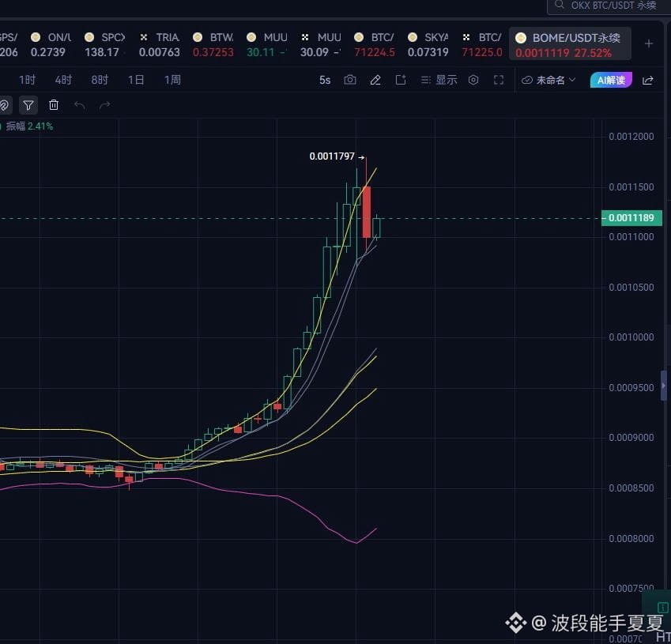The height and width of the screenshot is (644, 671).
Task: Undo the last drawing action
Action: 79,105
